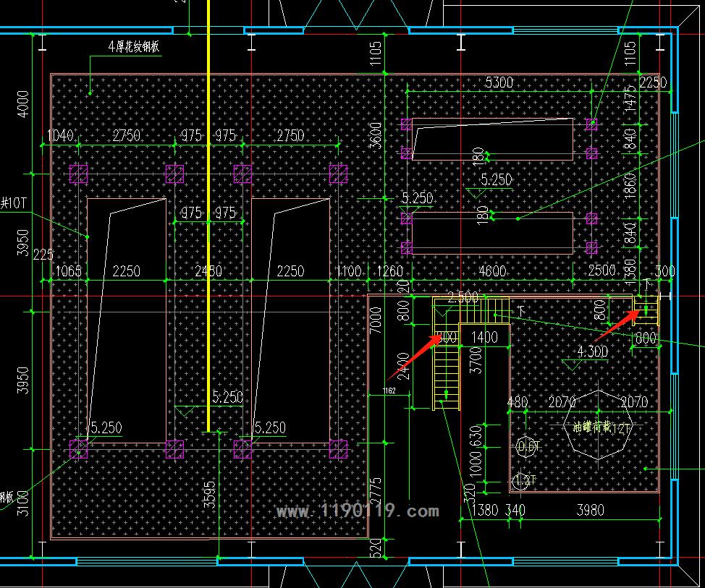
Task: Click the www.1190119.com watermark text
Action: (x=358, y=511)
